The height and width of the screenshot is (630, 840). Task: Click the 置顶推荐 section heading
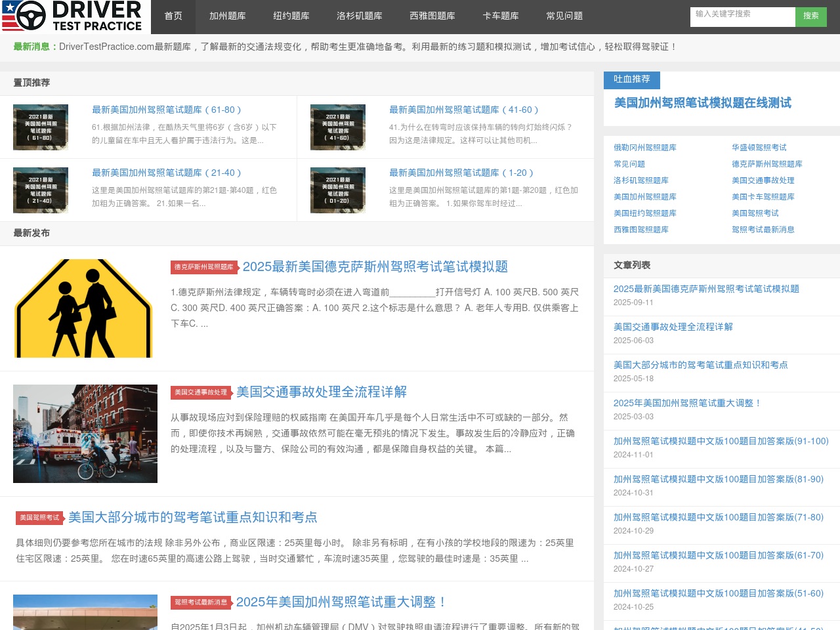(31, 83)
